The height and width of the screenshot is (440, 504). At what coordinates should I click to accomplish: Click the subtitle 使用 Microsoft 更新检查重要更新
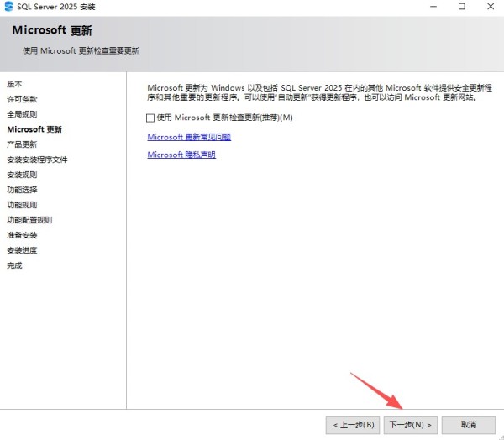tap(81, 50)
